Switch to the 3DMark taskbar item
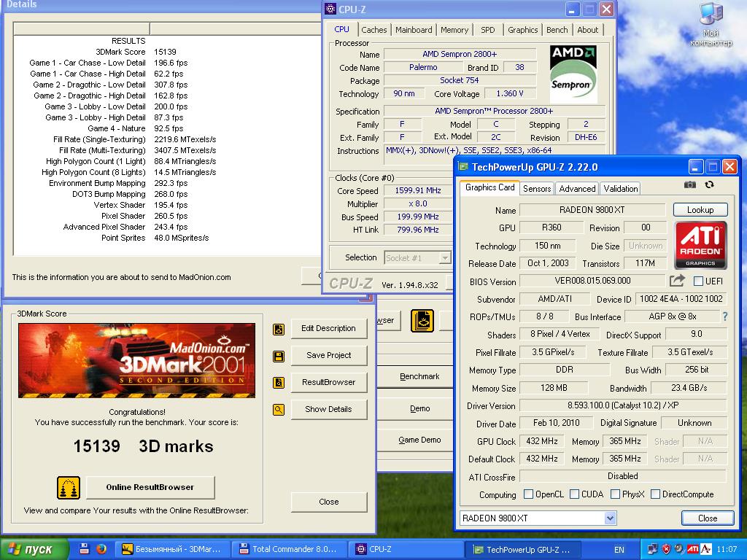This screenshot has height=560, width=747. 172,549
